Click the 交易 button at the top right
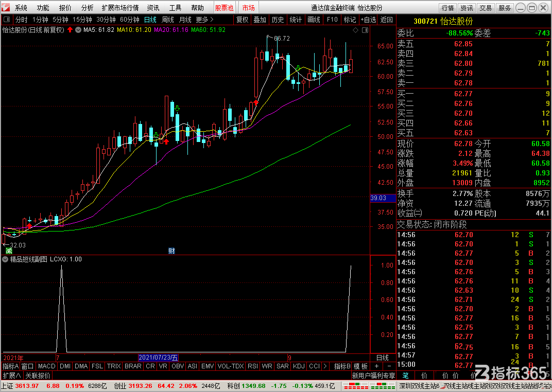 pos(486,8)
